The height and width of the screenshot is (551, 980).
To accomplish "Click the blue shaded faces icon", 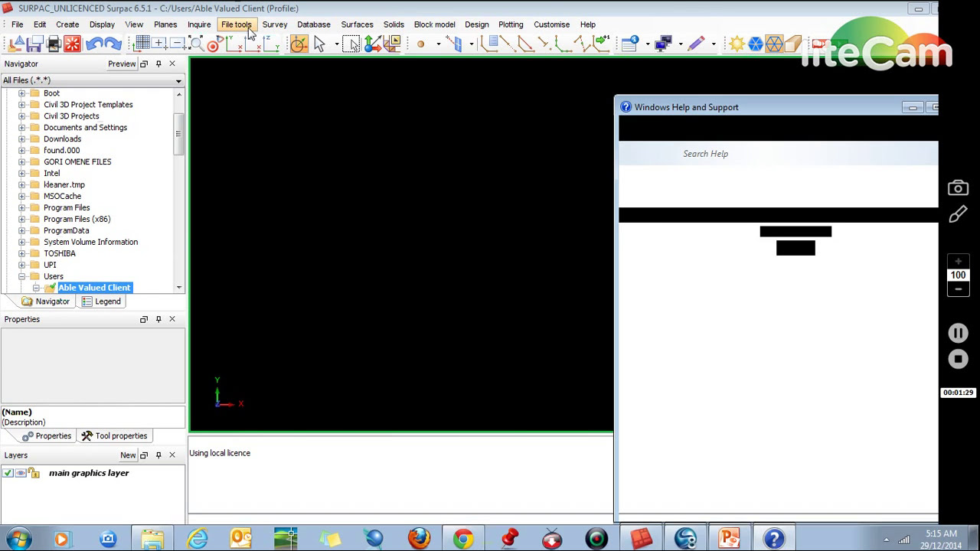I will (x=755, y=44).
